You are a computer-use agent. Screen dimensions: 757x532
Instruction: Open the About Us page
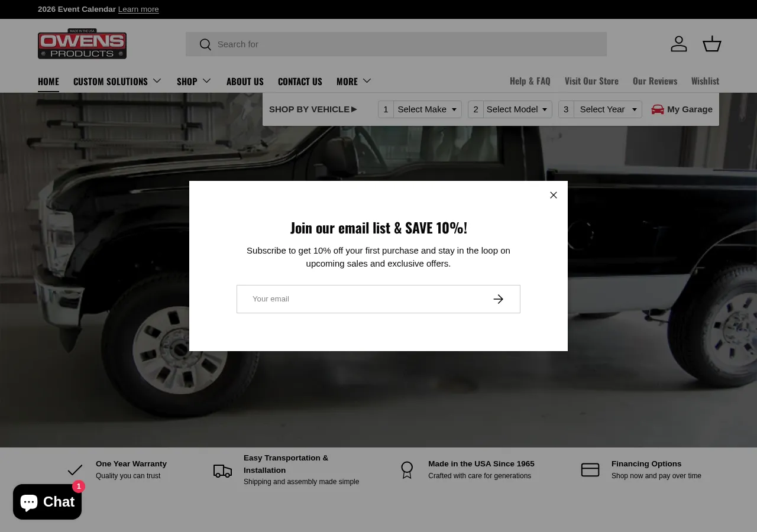tap(245, 81)
